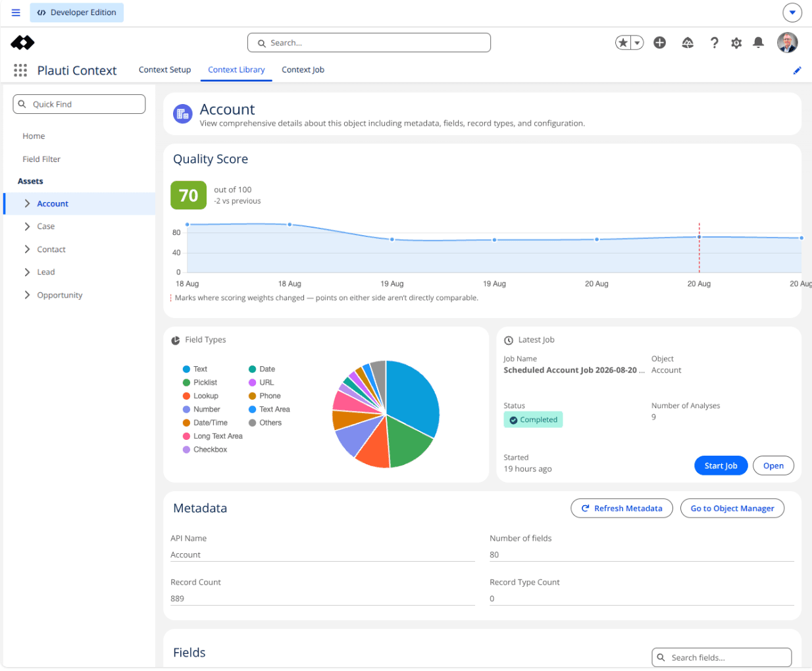Viewport: 812px width, 671px height.
Task: Click the Picklist legend color dot
Action: point(186,383)
